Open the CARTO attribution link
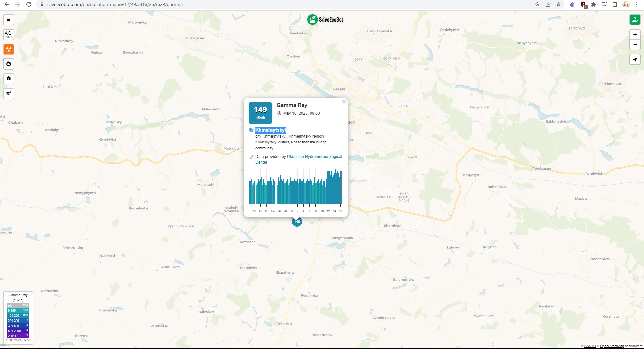This screenshot has height=349, width=644. point(590,346)
